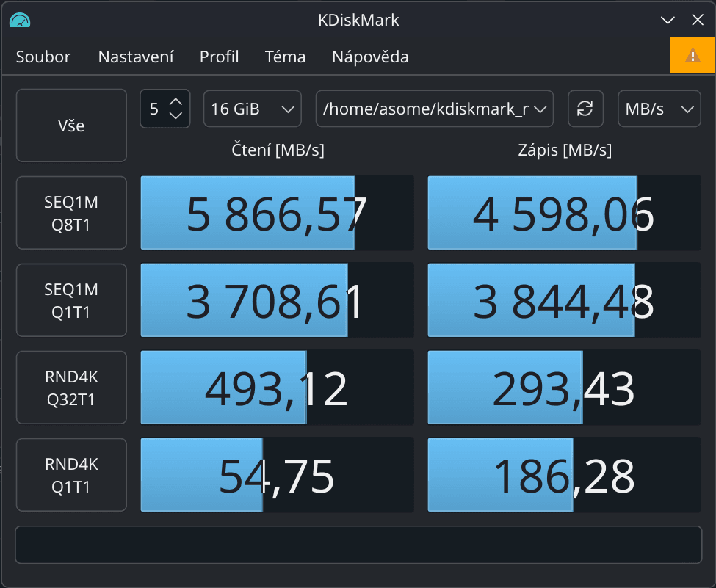Open the Soubor menu

43,57
